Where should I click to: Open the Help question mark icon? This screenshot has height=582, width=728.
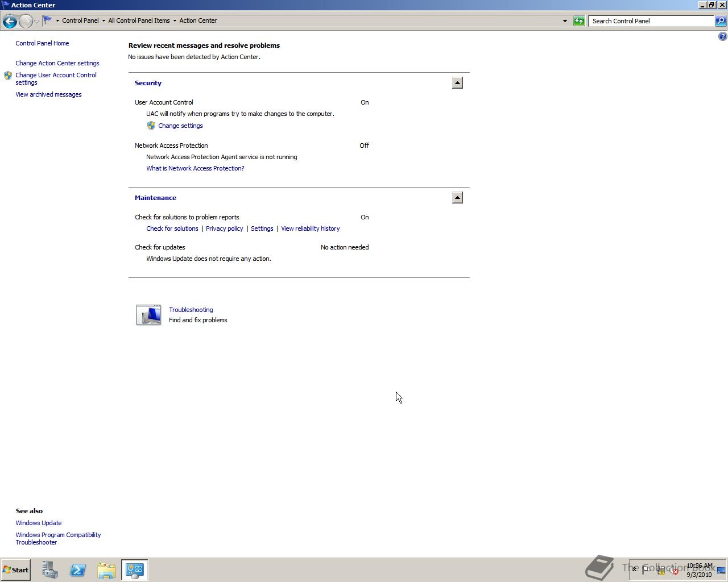(722, 36)
